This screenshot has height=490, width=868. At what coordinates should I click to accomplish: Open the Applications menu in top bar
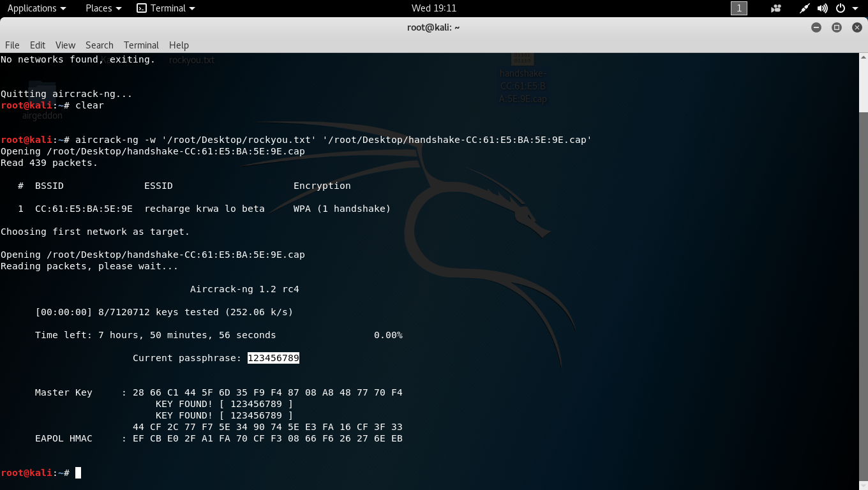click(x=36, y=8)
